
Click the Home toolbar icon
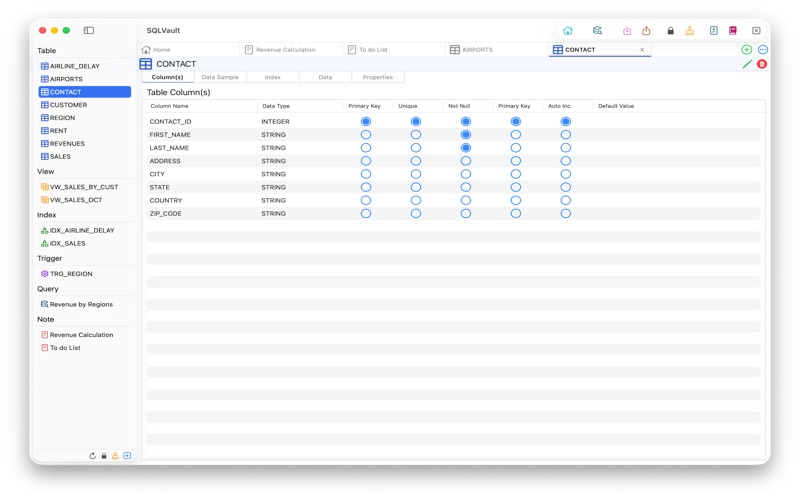click(x=567, y=31)
